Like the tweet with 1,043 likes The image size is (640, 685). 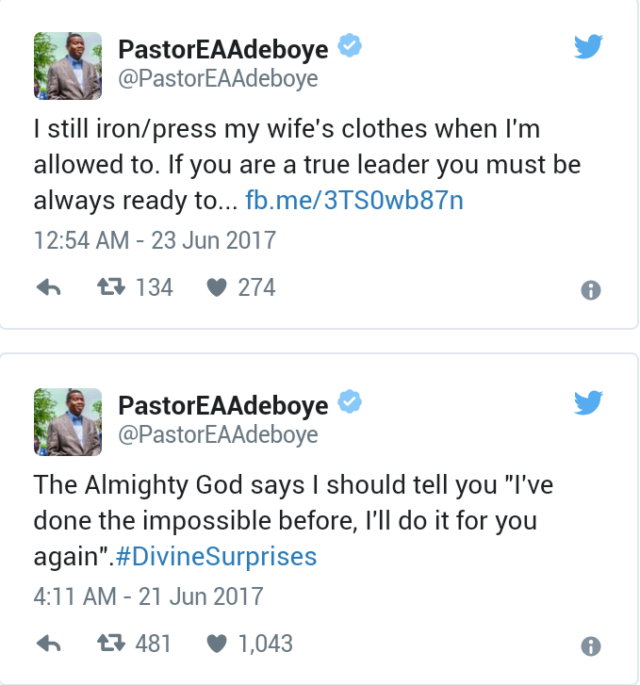point(216,644)
